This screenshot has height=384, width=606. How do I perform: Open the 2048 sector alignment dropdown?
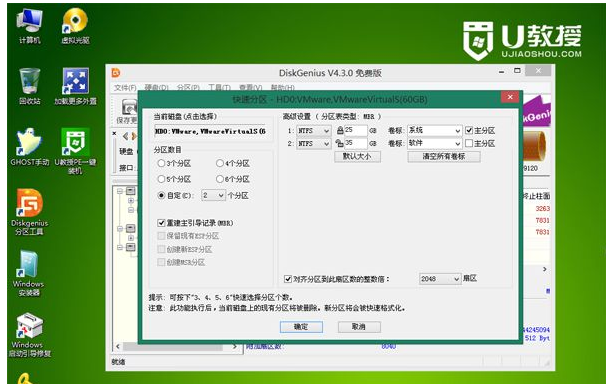click(x=440, y=279)
